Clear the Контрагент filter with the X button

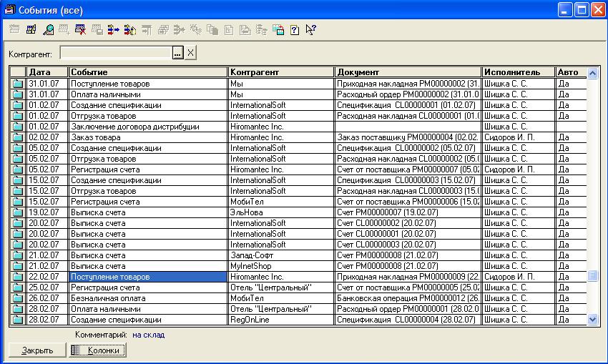pyautogui.click(x=190, y=53)
